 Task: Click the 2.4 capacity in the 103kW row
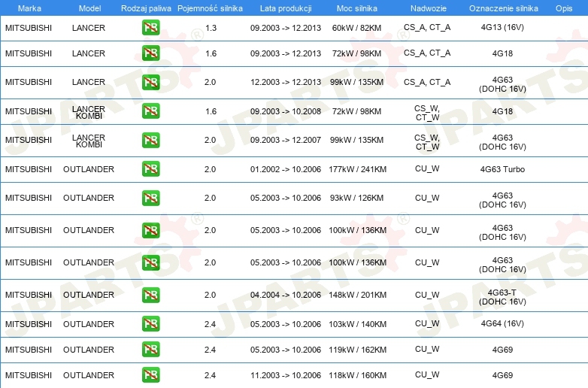click(210, 324)
